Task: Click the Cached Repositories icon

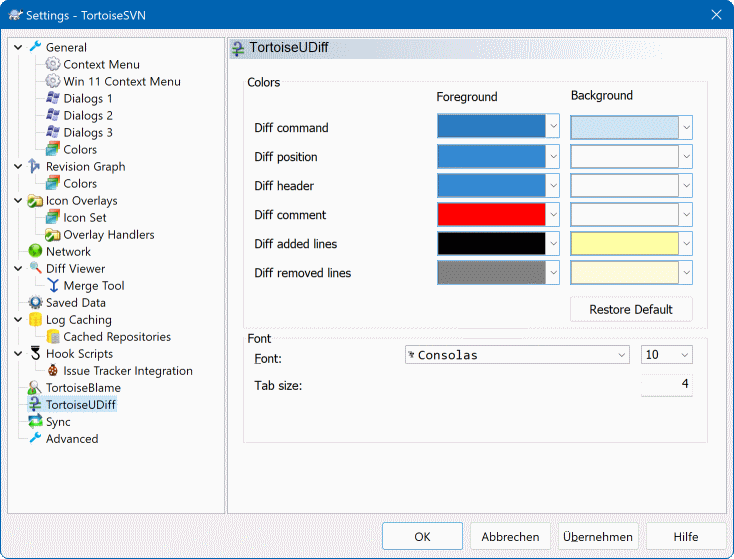Action: [53, 337]
